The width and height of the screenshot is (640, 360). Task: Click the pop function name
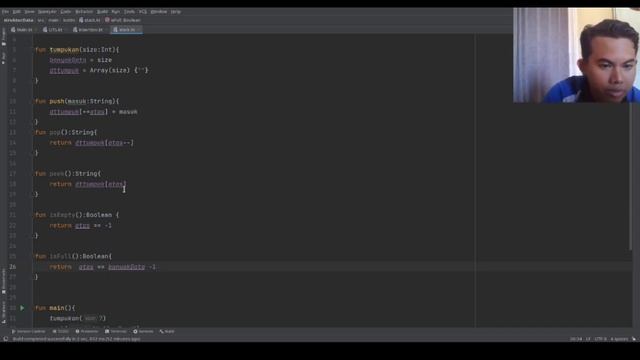(55, 132)
